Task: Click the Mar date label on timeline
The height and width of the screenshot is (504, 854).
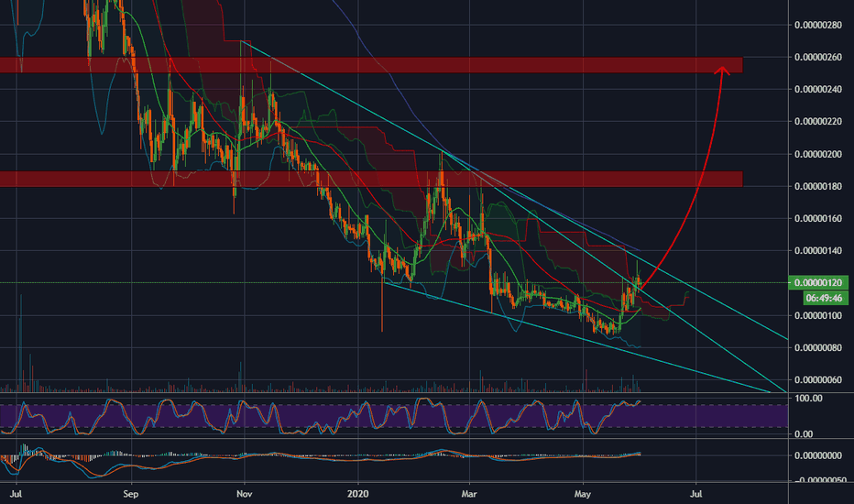Action: (x=469, y=494)
